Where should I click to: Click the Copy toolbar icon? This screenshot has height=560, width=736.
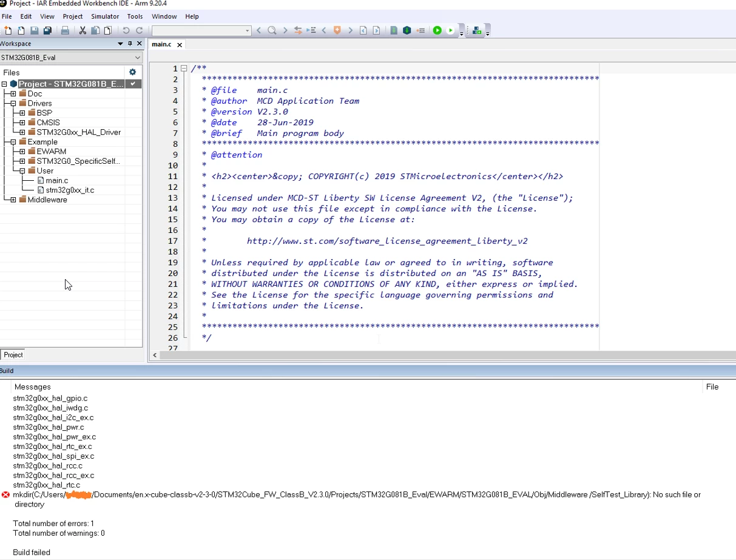tap(95, 30)
